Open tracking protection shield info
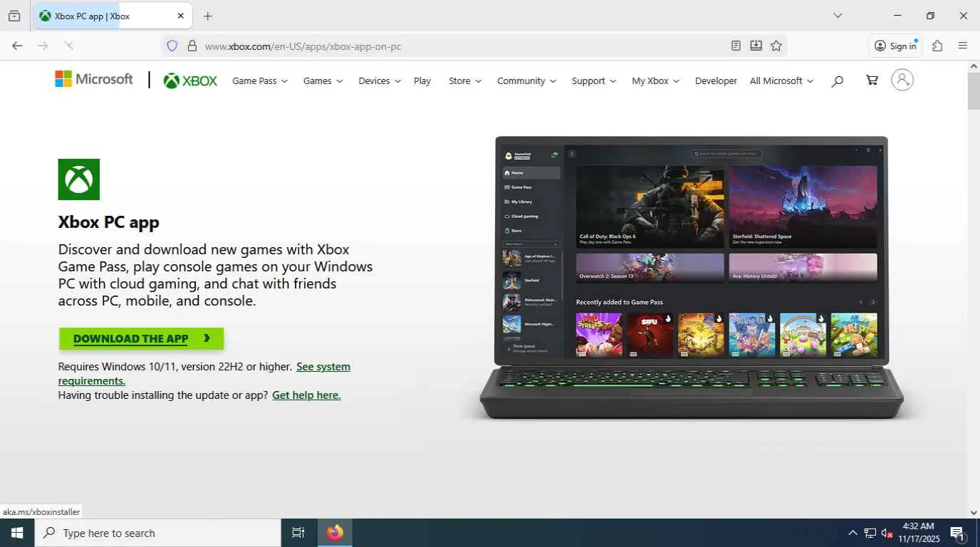Screen dimensions: 980x547 coord(172,46)
